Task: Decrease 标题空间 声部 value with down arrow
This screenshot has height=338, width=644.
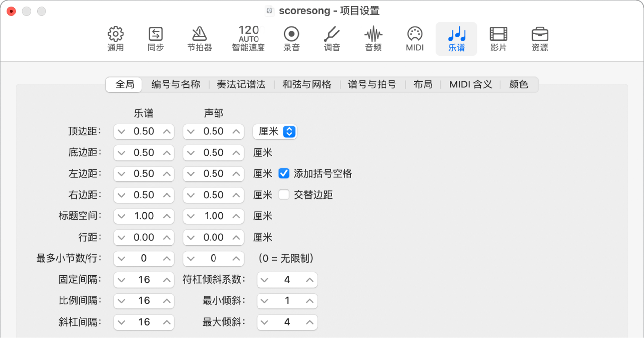Action: tap(190, 216)
